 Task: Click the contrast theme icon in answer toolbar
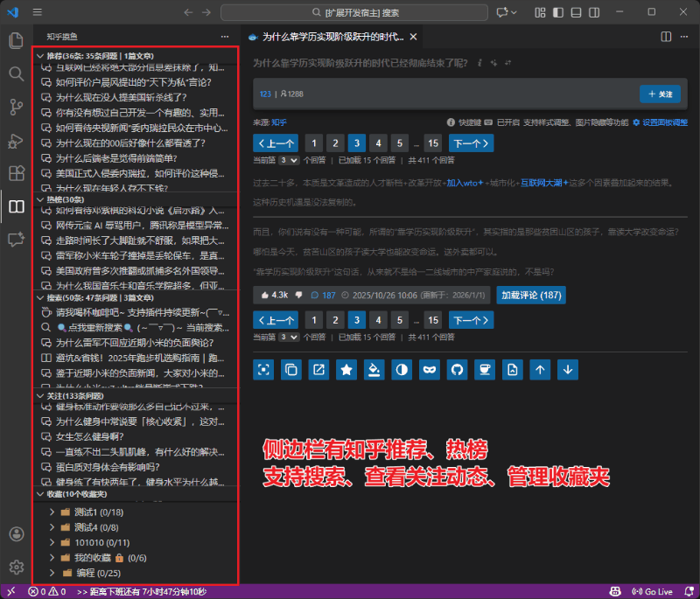(x=401, y=370)
